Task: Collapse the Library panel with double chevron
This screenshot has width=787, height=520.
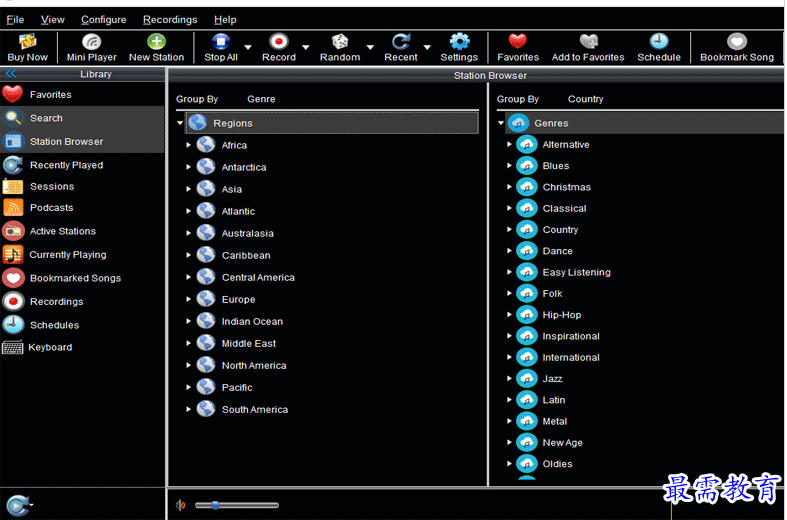Action: tap(11, 74)
